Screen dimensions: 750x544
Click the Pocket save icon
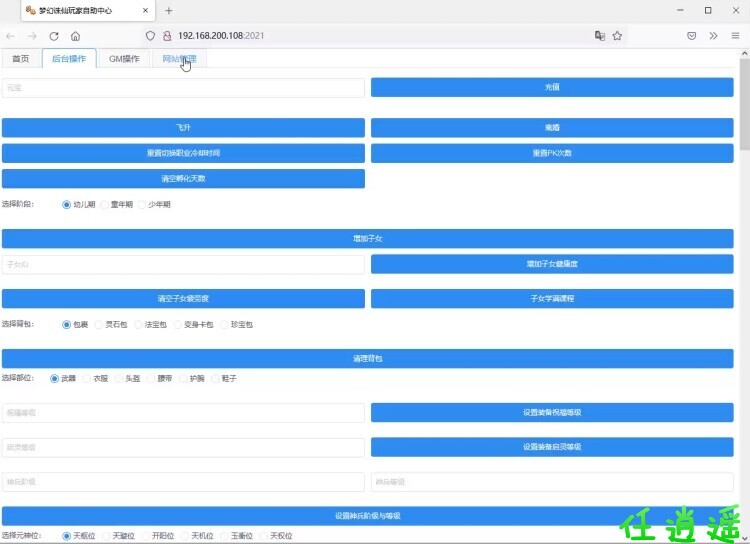point(691,35)
